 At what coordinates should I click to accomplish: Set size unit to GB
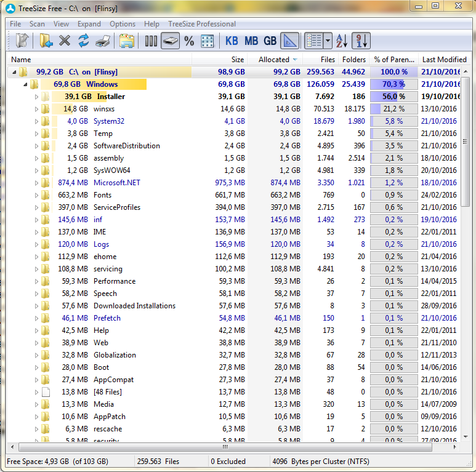coord(270,41)
